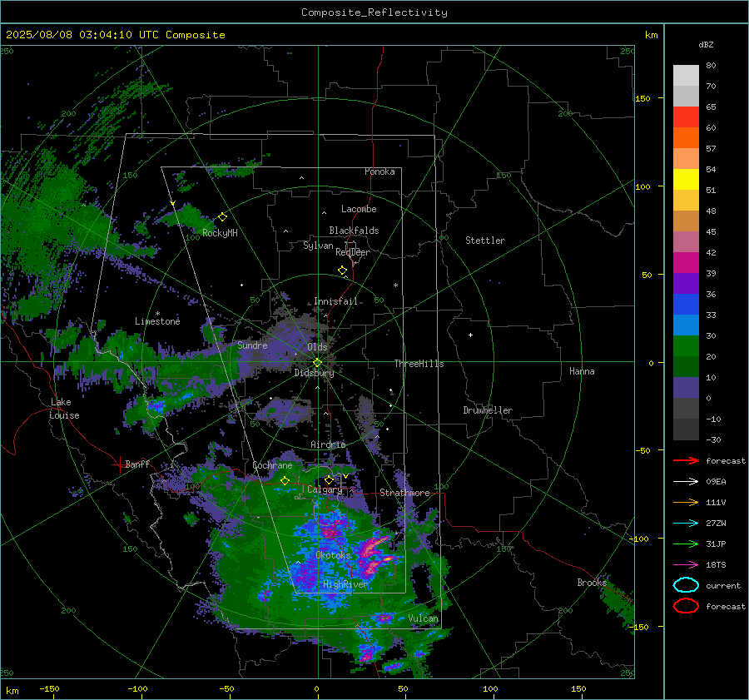Click the white plus marker west of Hanna
749x700 pixels.
pos(470,335)
